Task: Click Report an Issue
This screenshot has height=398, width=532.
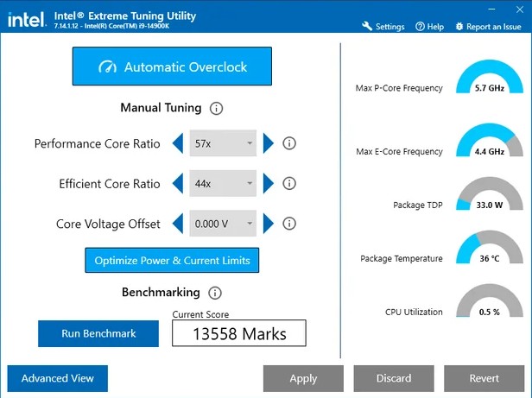Action: 489,27
